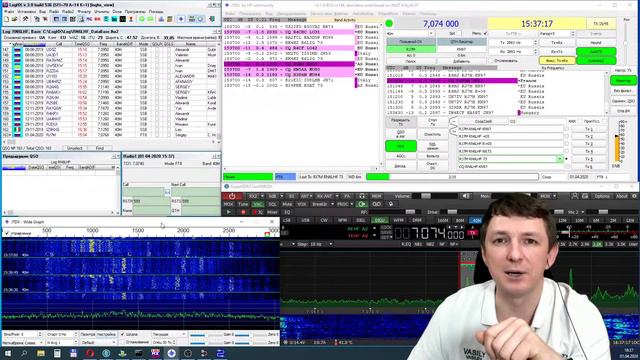The width and height of the screenshot is (640, 360).
Task: Toggle the Mute button in ExpertSDR
Action: click(287, 204)
